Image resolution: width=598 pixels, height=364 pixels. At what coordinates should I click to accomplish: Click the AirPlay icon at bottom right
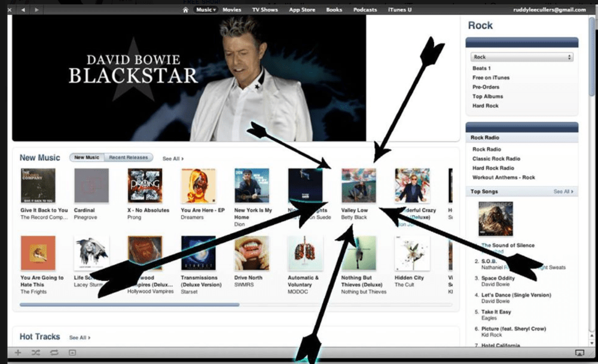click(579, 353)
